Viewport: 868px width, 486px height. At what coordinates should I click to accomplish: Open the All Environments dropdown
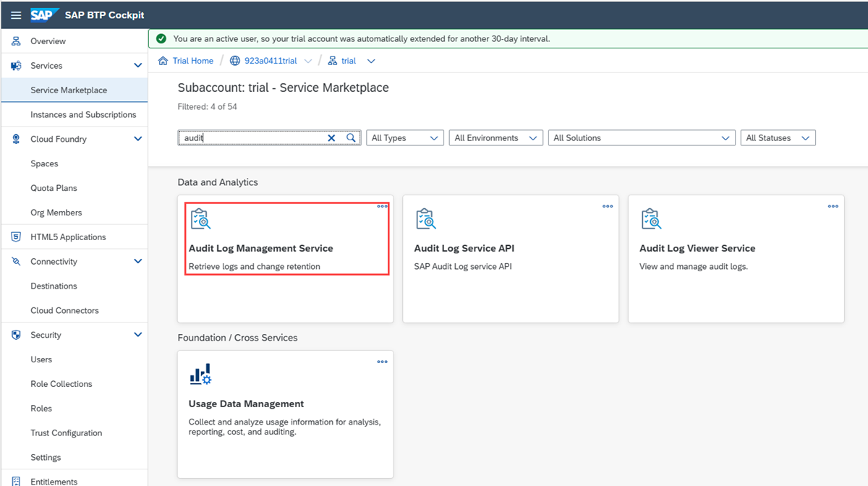click(x=495, y=137)
